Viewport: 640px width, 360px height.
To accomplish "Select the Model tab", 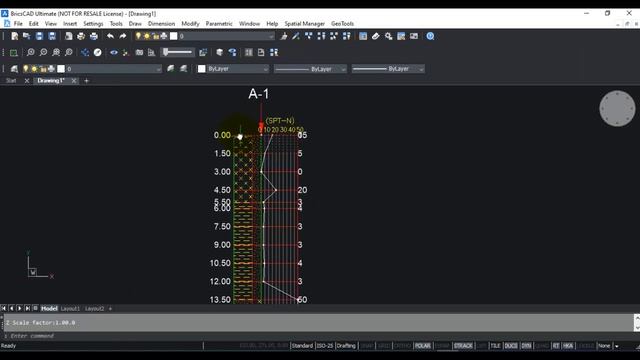I will 49,309.
